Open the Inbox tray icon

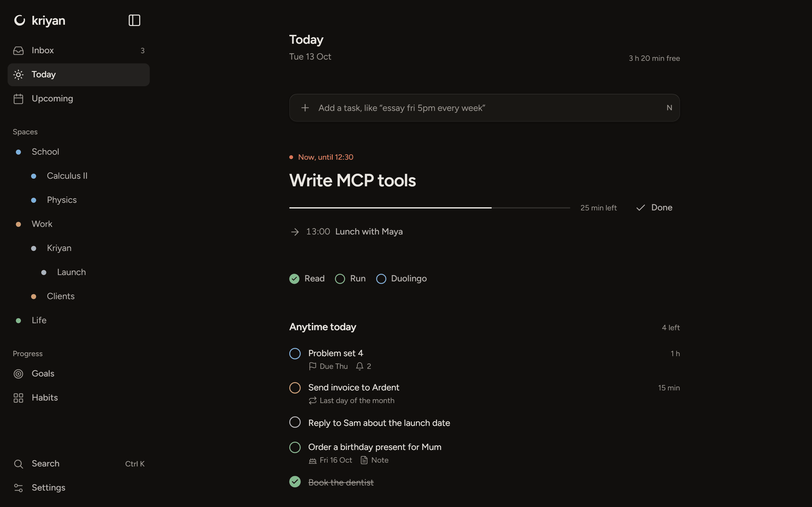pyautogui.click(x=18, y=51)
